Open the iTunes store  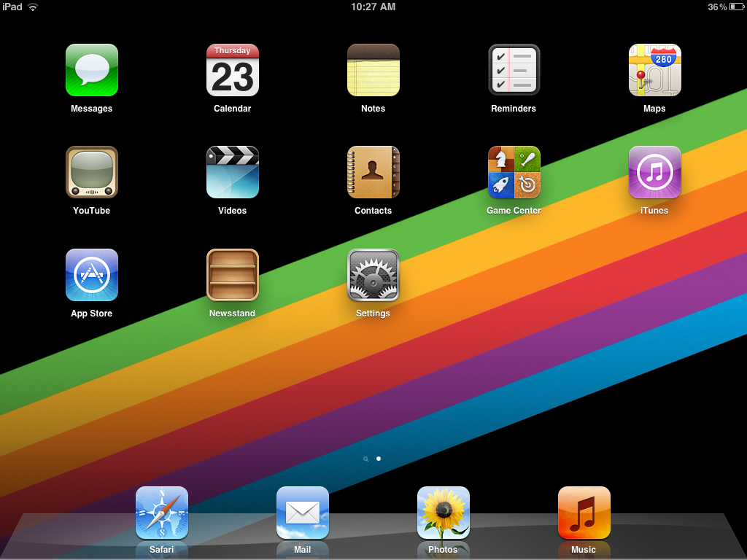click(654, 173)
